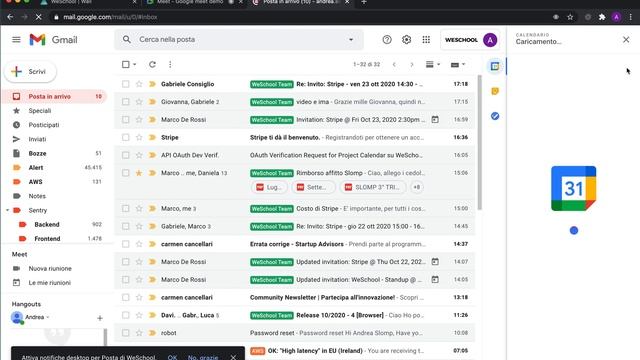Open the Costo di Stripe email
The width and height of the screenshot is (640, 360).
(295, 209)
